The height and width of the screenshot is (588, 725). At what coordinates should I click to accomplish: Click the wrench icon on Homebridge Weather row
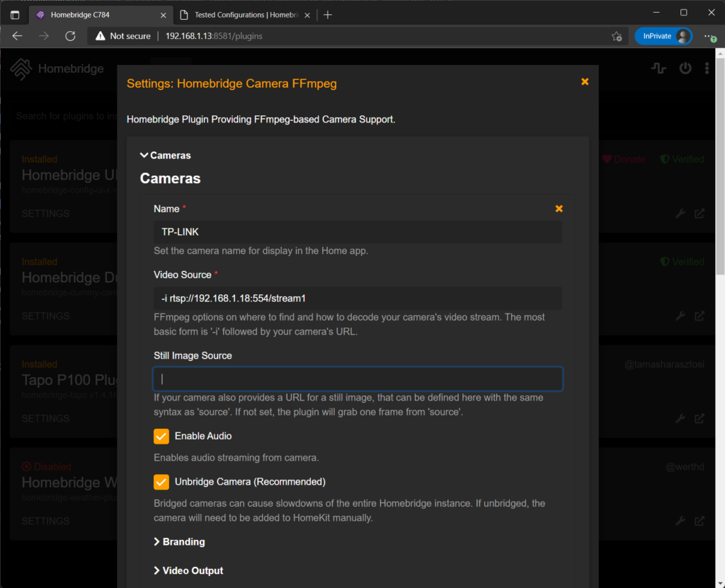tap(680, 521)
